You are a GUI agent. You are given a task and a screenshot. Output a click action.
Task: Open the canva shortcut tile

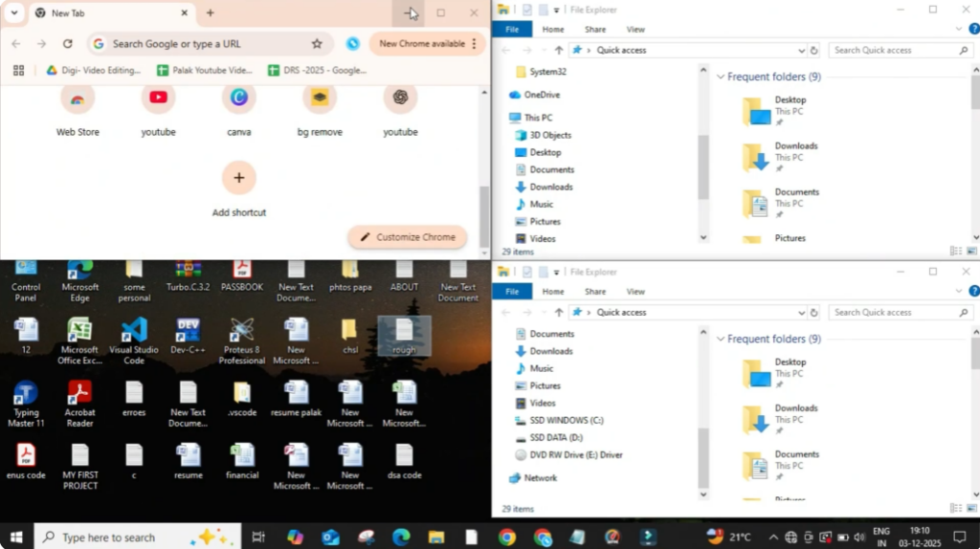pos(239,98)
